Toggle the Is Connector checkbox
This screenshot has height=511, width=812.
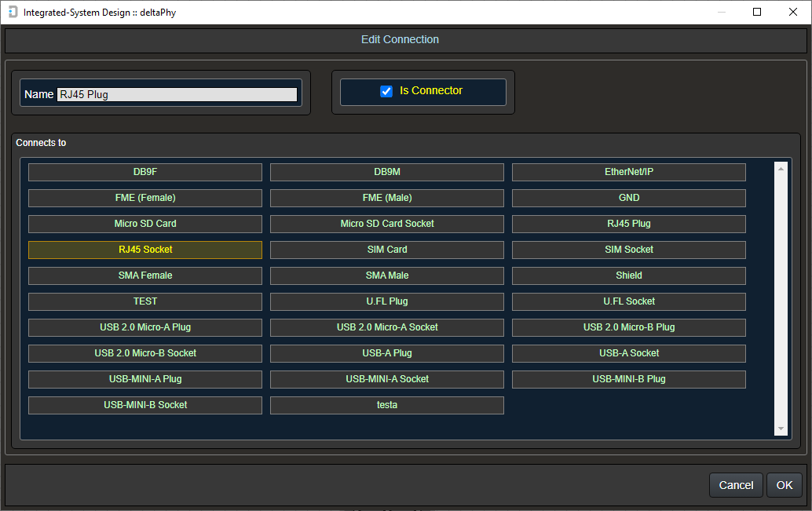(x=386, y=91)
